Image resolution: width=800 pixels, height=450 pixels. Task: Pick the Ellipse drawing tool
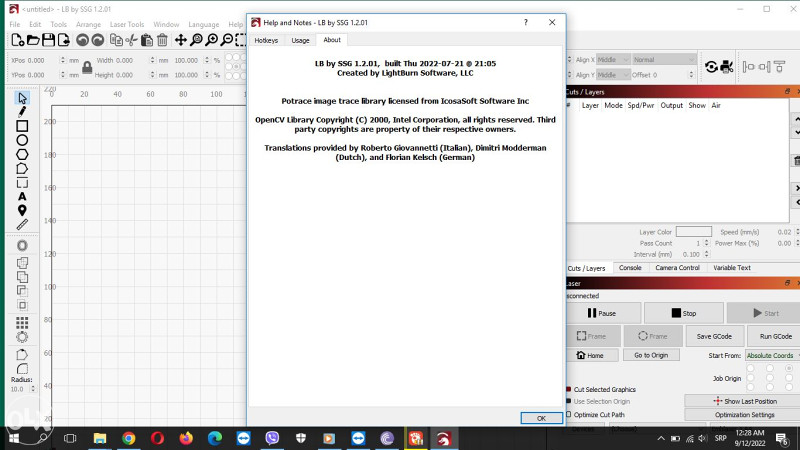pyautogui.click(x=22, y=140)
